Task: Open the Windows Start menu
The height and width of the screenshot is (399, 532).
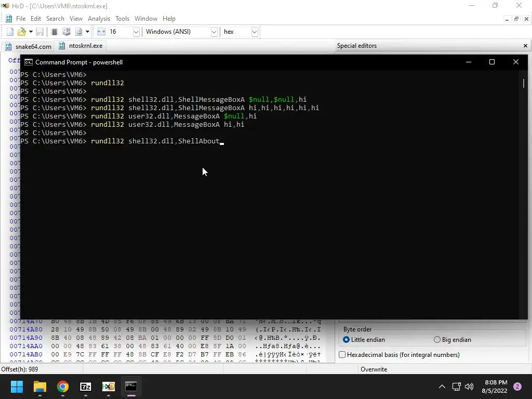Action: click(17, 387)
